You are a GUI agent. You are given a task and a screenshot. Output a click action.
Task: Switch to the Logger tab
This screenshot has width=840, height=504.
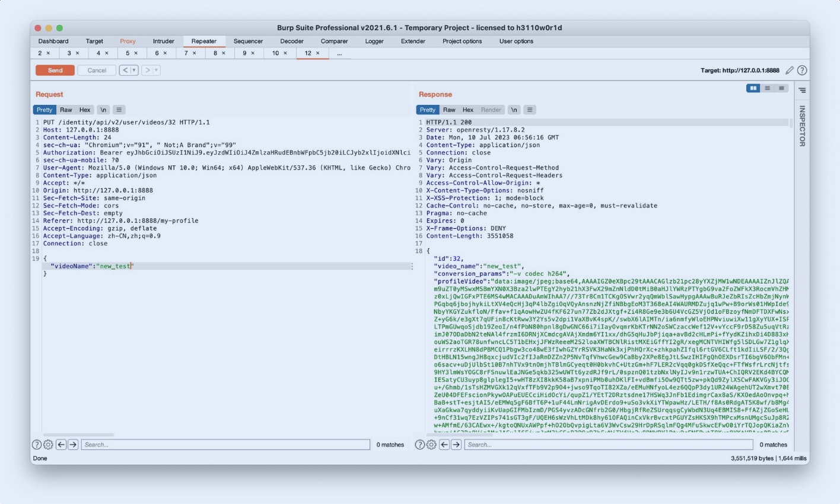coord(374,42)
